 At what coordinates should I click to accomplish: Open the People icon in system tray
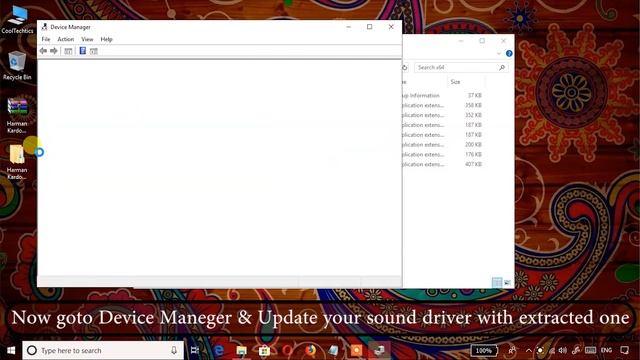click(512, 350)
